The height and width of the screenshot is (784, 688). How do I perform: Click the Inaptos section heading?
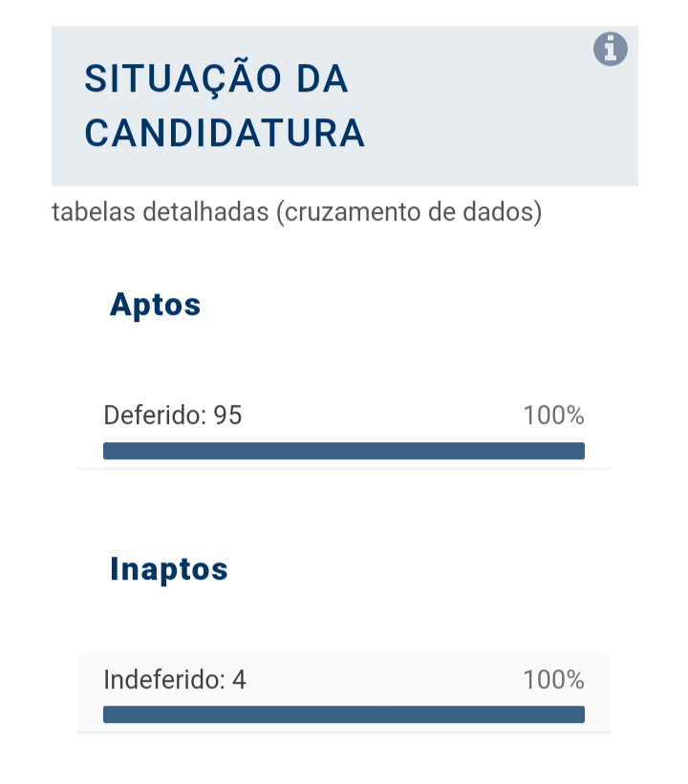tap(168, 569)
